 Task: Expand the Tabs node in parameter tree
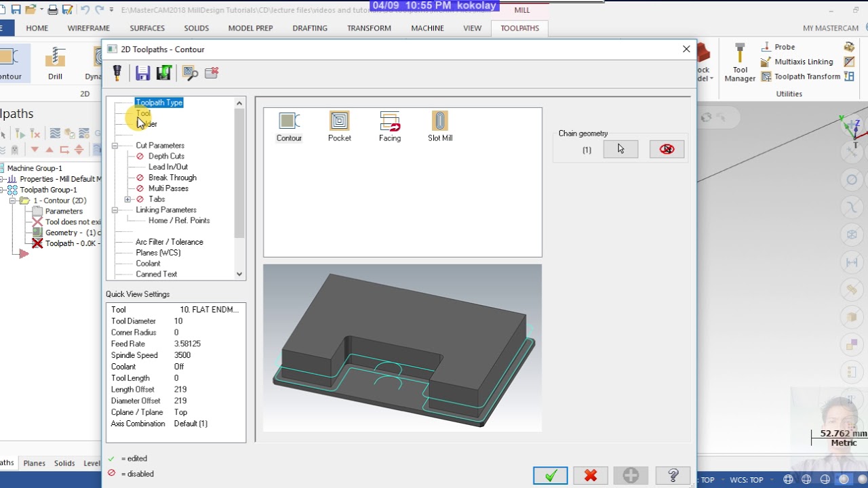(x=127, y=199)
